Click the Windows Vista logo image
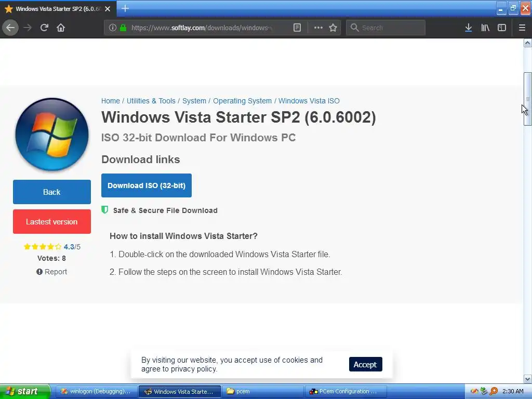The width and height of the screenshot is (532, 399). (52, 135)
